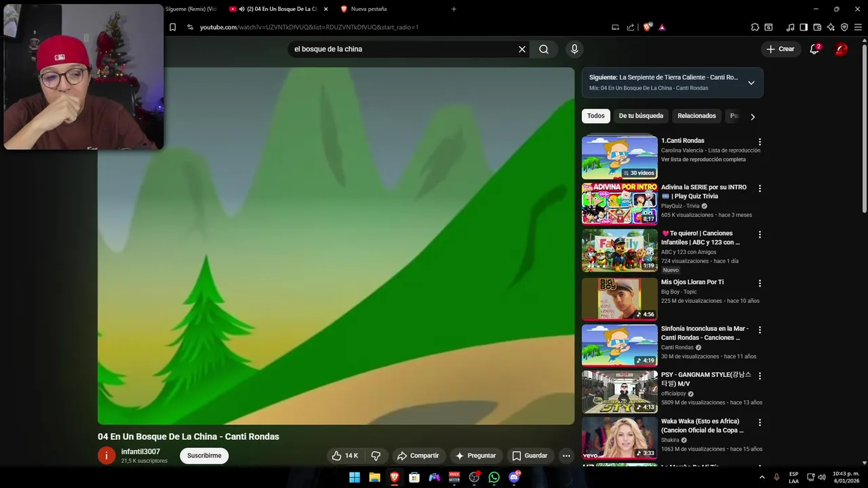Open the browser main hamburger menu
Image resolution: width=868 pixels, height=488 pixels.
tap(858, 27)
